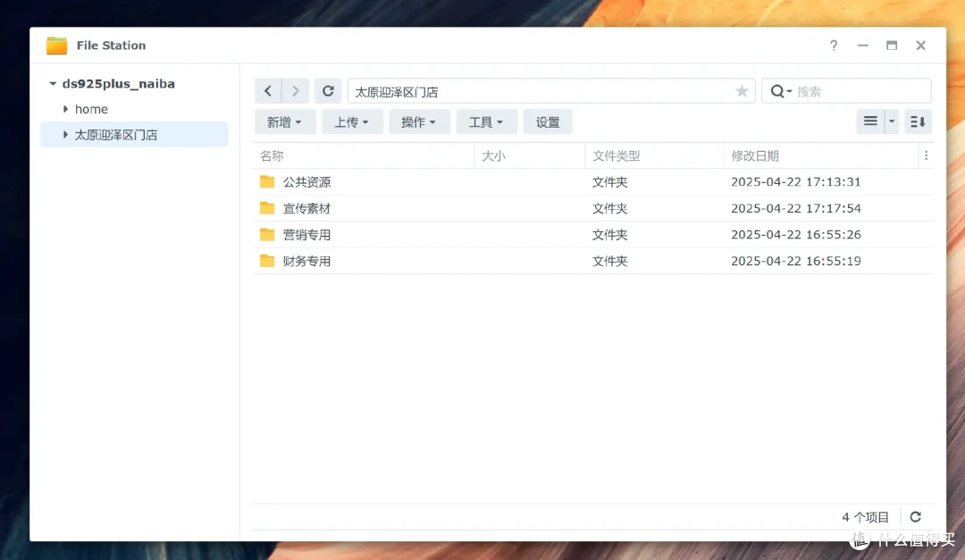965x560 pixels.
Task: Click folder icon of 营销专用
Action: pyautogui.click(x=267, y=235)
